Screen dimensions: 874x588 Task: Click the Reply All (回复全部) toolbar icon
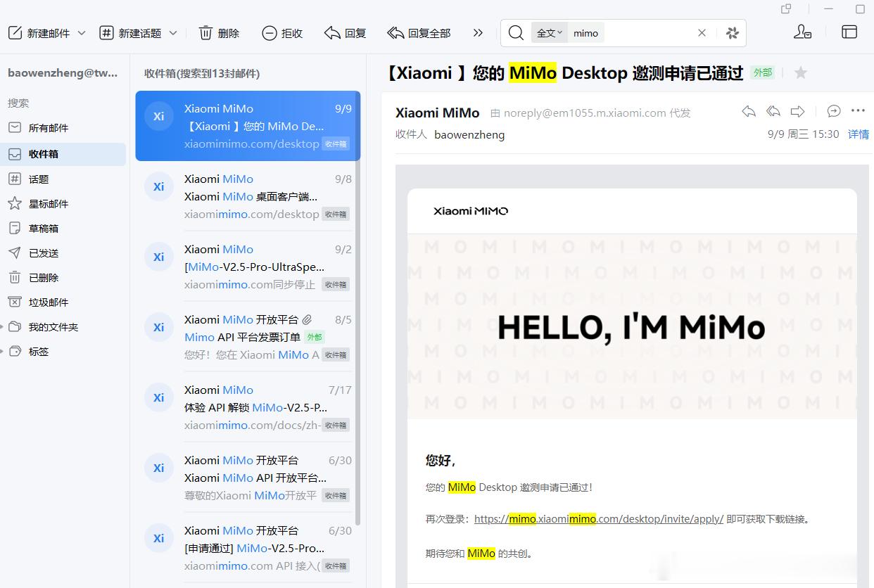395,33
